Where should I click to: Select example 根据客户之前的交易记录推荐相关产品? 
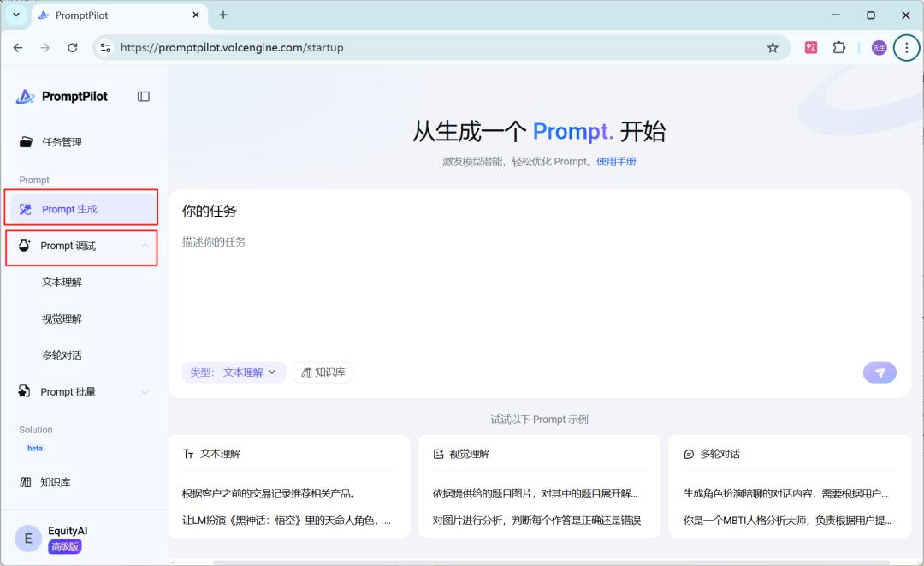pyautogui.click(x=269, y=493)
